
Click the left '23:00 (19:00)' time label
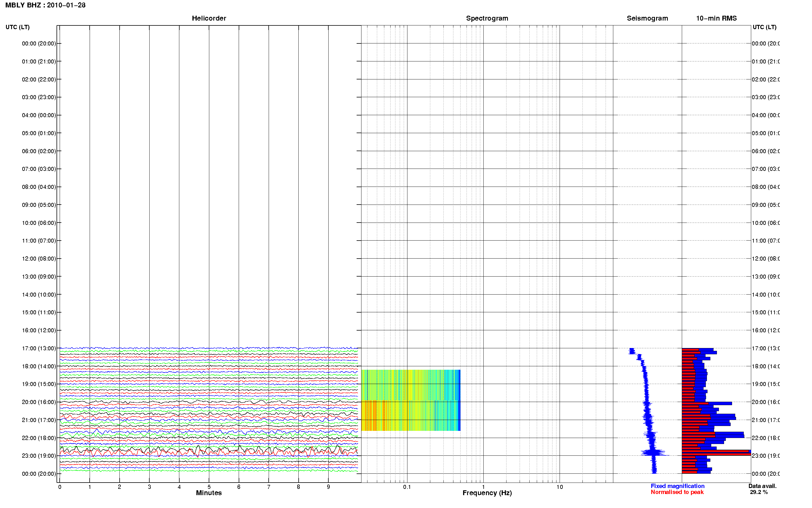coord(39,456)
